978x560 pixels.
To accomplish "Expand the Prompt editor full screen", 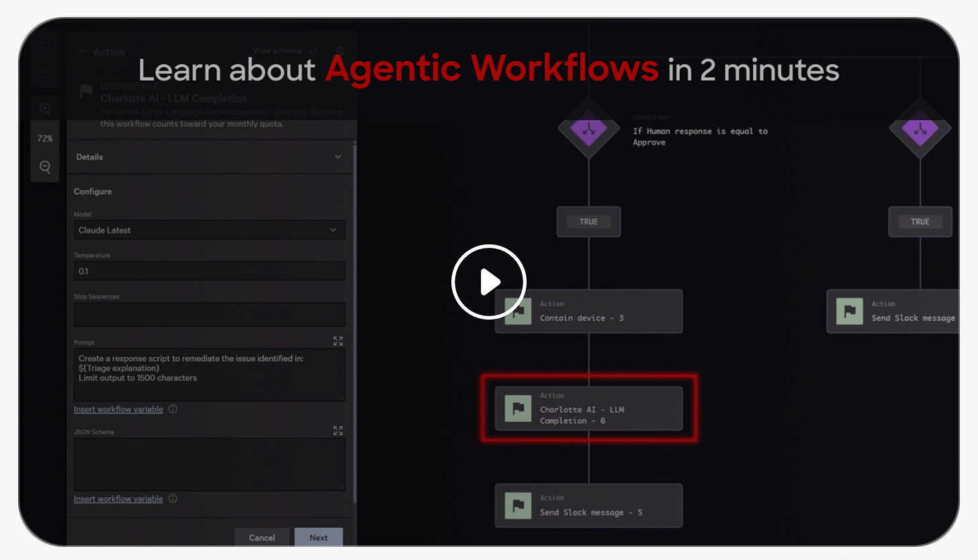I will pos(338,341).
